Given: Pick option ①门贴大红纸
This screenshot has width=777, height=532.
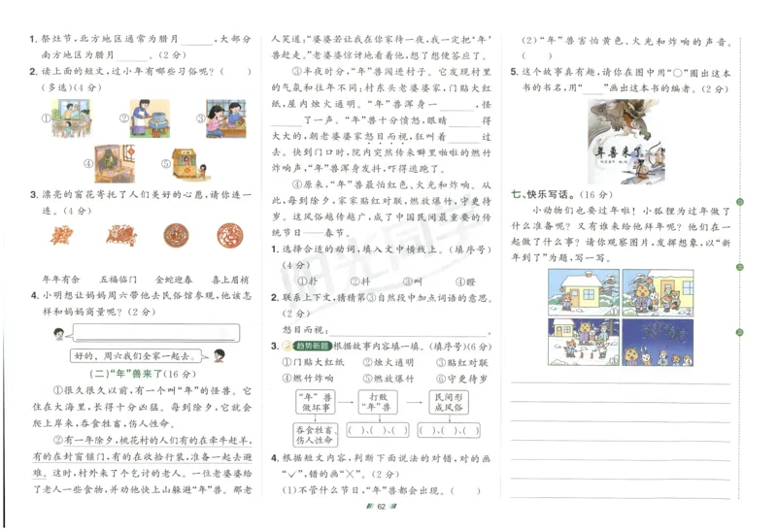Looking at the screenshot, I should click(x=312, y=362).
